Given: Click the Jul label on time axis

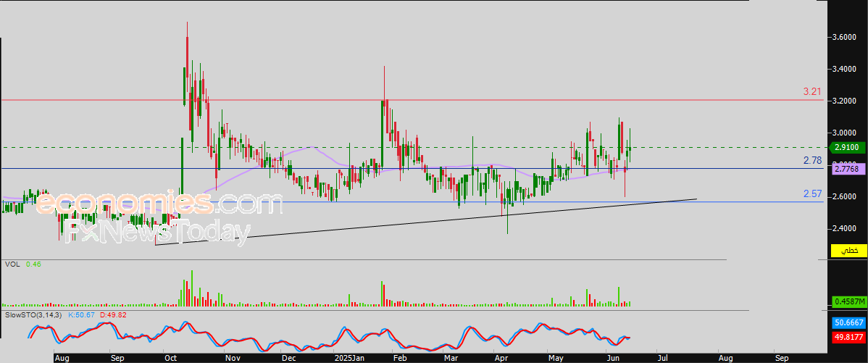Looking at the screenshot, I should [x=662, y=358].
